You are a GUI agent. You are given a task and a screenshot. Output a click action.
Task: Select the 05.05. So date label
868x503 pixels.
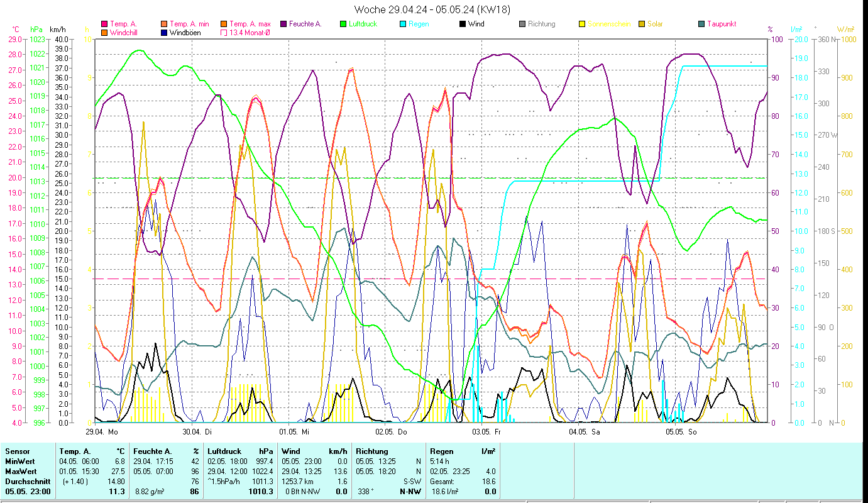pyautogui.click(x=681, y=432)
